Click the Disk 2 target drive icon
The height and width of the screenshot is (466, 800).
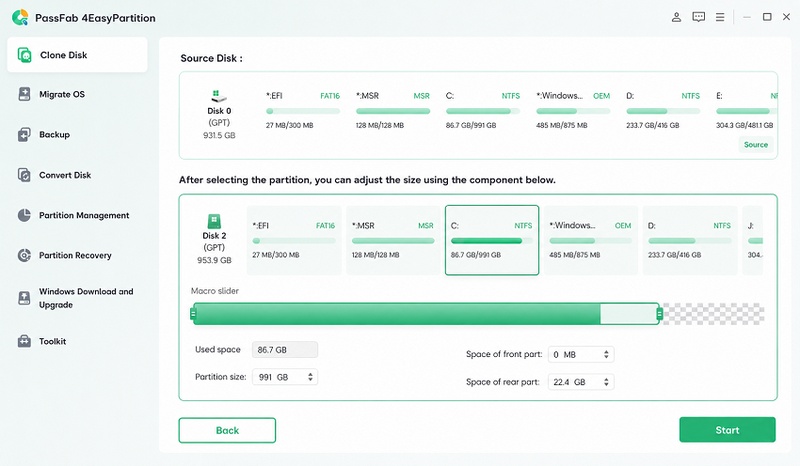pos(214,221)
